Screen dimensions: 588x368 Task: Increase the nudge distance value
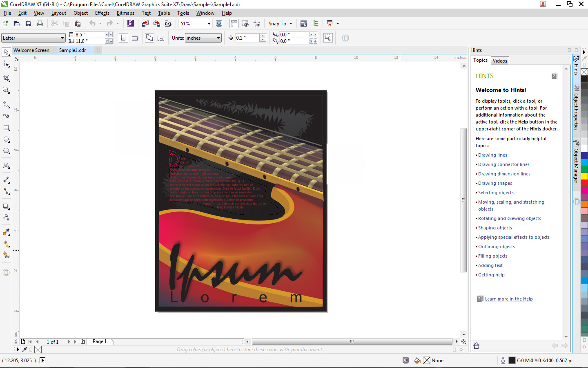pos(263,36)
